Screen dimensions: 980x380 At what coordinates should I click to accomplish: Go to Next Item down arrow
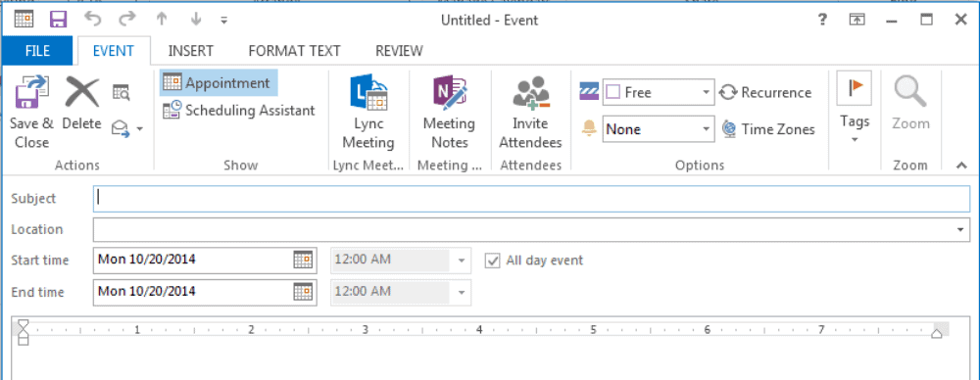pyautogui.click(x=196, y=20)
